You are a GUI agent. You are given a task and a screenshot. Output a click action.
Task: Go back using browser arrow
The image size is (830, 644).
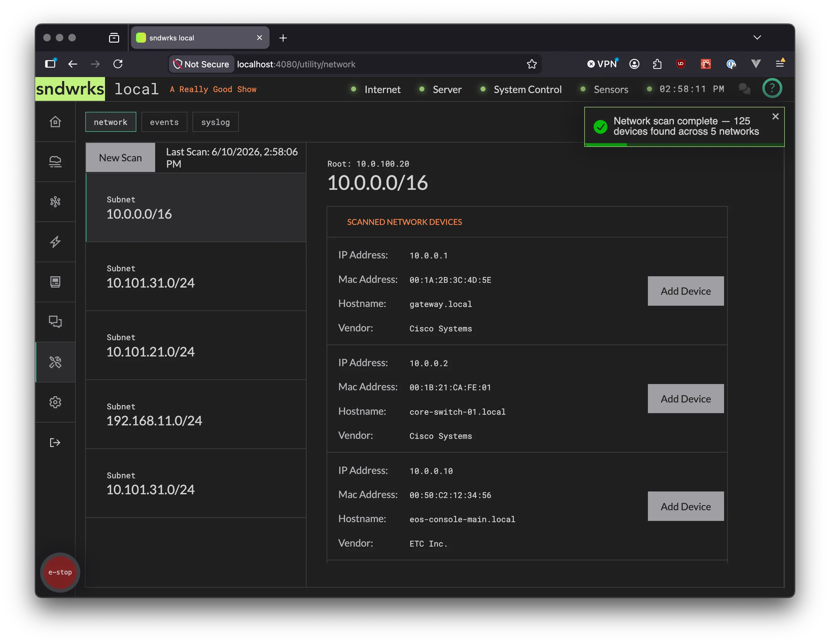(x=73, y=64)
